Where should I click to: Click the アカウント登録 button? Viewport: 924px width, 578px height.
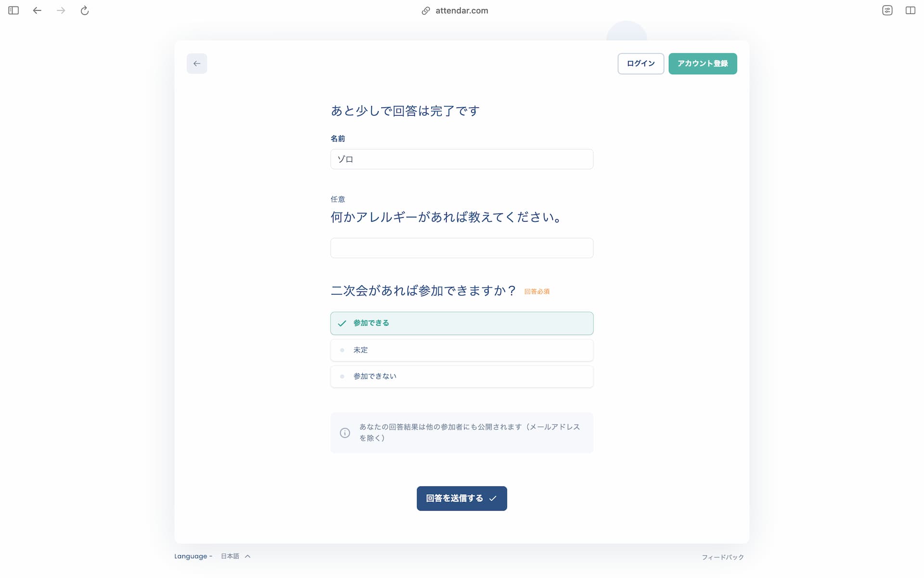coord(703,64)
